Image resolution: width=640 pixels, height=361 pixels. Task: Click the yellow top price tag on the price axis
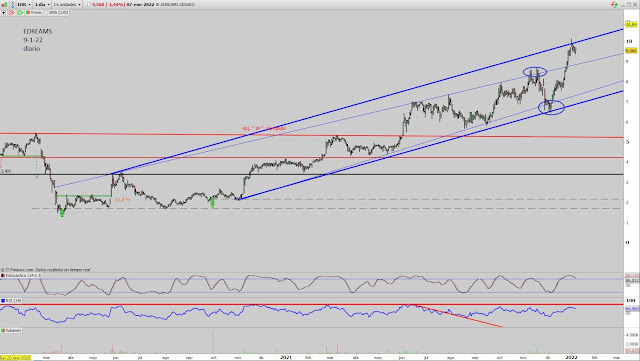click(631, 25)
